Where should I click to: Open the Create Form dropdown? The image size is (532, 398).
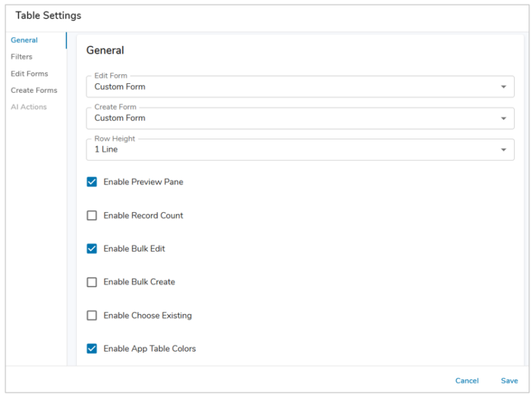tap(300, 118)
